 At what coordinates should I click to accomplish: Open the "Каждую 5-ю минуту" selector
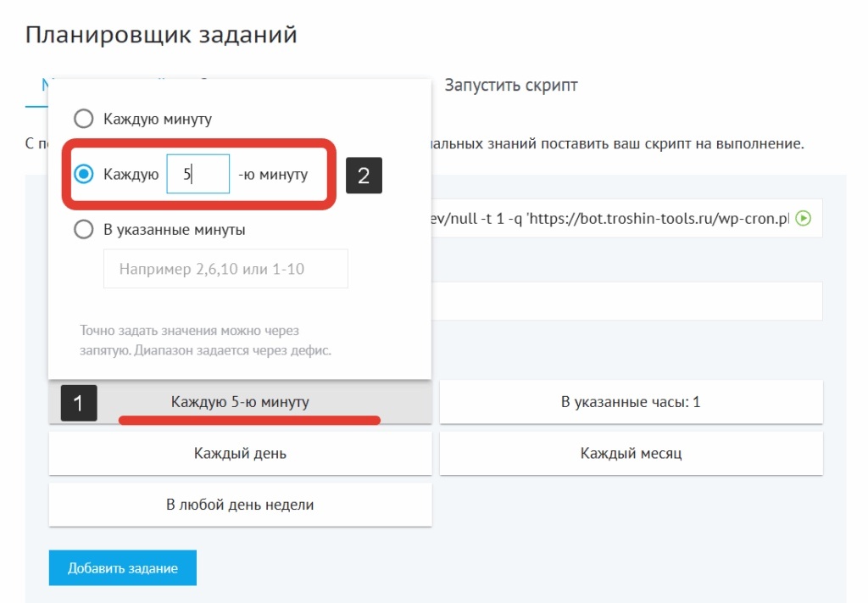(240, 402)
